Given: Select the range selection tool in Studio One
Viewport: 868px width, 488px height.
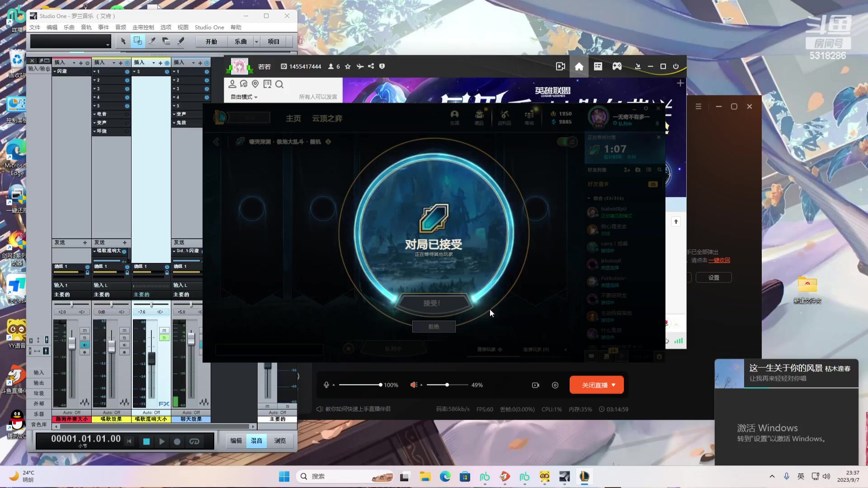Looking at the screenshot, I should [x=137, y=41].
